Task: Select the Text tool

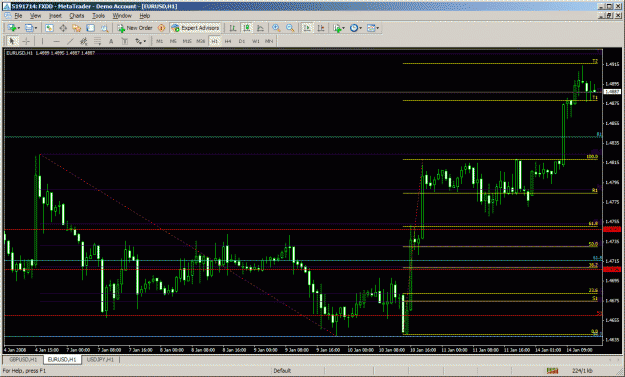Action: [x=111, y=41]
